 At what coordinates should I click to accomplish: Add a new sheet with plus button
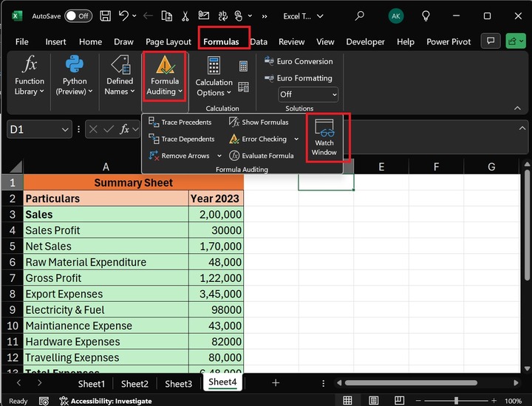click(276, 383)
